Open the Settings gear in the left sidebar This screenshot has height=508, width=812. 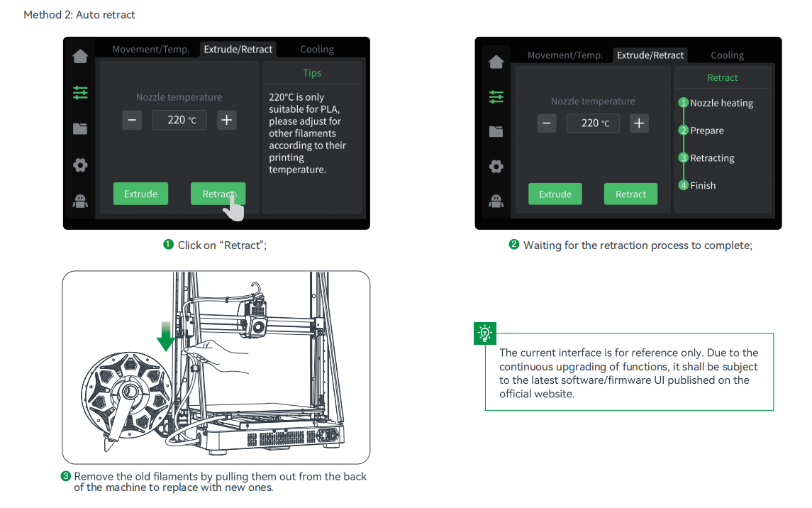tap(80, 165)
